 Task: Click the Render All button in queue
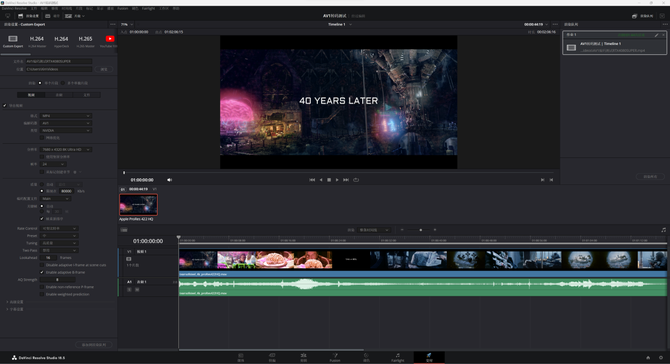tap(650, 176)
